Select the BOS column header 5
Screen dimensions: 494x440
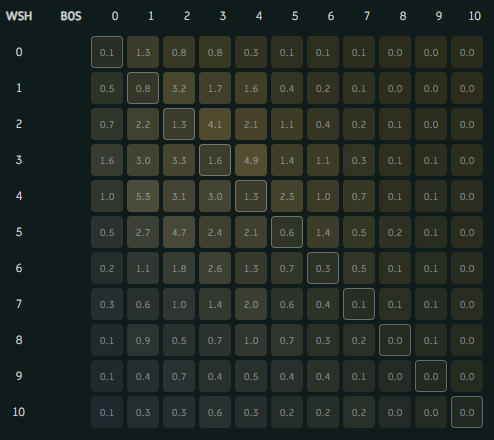coord(295,16)
